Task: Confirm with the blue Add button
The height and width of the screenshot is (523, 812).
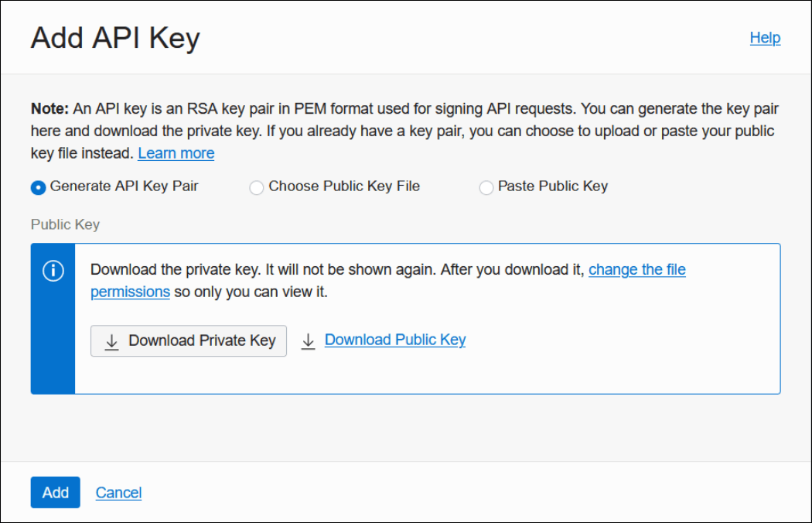Action: [55, 492]
